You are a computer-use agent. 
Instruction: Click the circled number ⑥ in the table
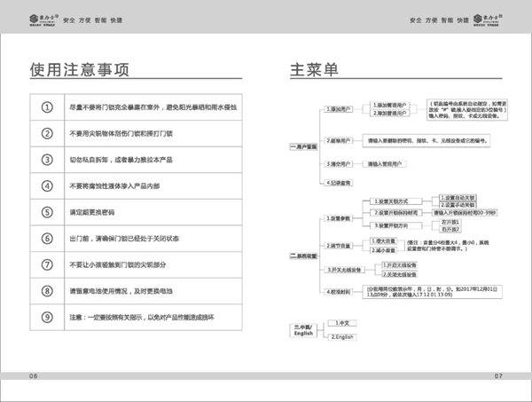click(47, 239)
